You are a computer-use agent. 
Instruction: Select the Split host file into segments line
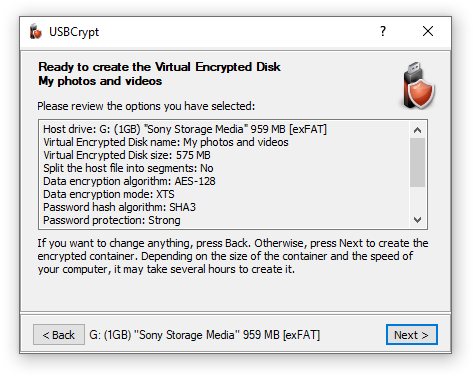pos(128,168)
